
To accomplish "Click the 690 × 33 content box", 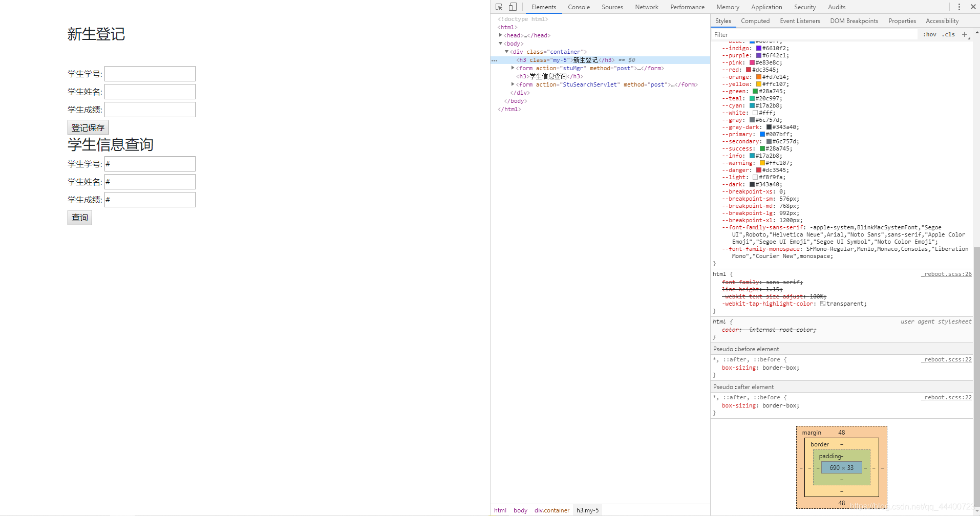I will click(x=842, y=467).
